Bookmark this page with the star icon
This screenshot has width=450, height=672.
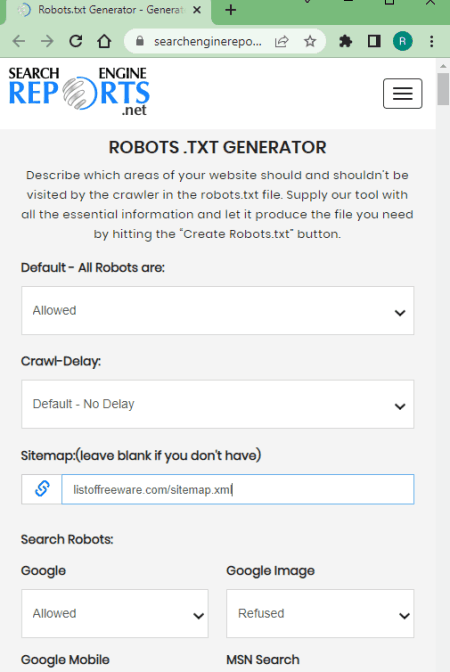(310, 41)
